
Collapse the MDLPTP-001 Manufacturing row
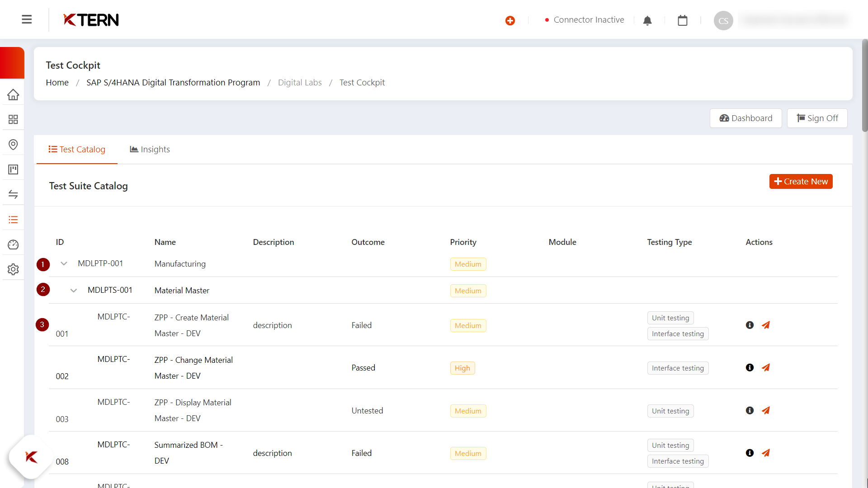pos(64,263)
